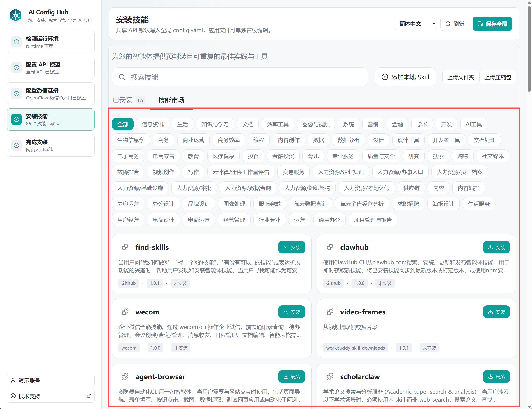Filter by the 信息资讯 category
The width and height of the screenshot is (532, 409).
(x=152, y=124)
